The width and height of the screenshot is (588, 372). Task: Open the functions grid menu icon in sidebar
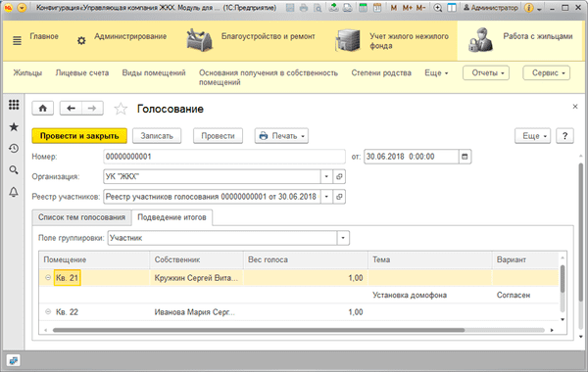pyautogui.click(x=14, y=105)
